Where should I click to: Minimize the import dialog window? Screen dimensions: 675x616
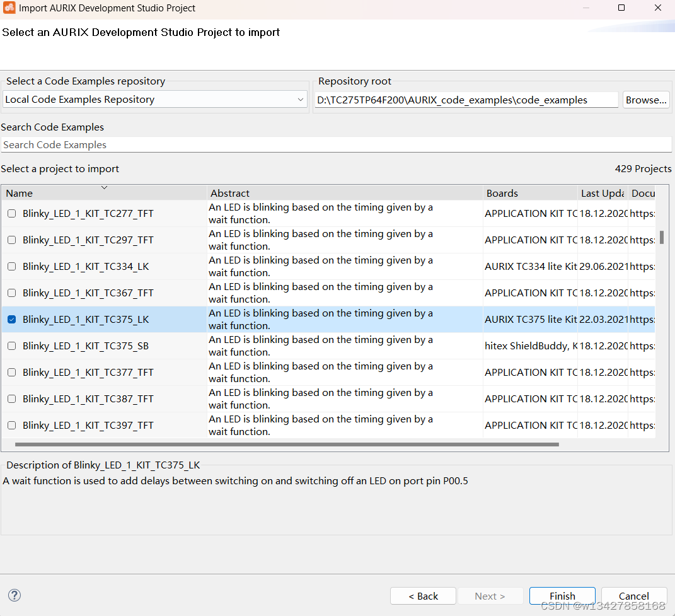586,8
